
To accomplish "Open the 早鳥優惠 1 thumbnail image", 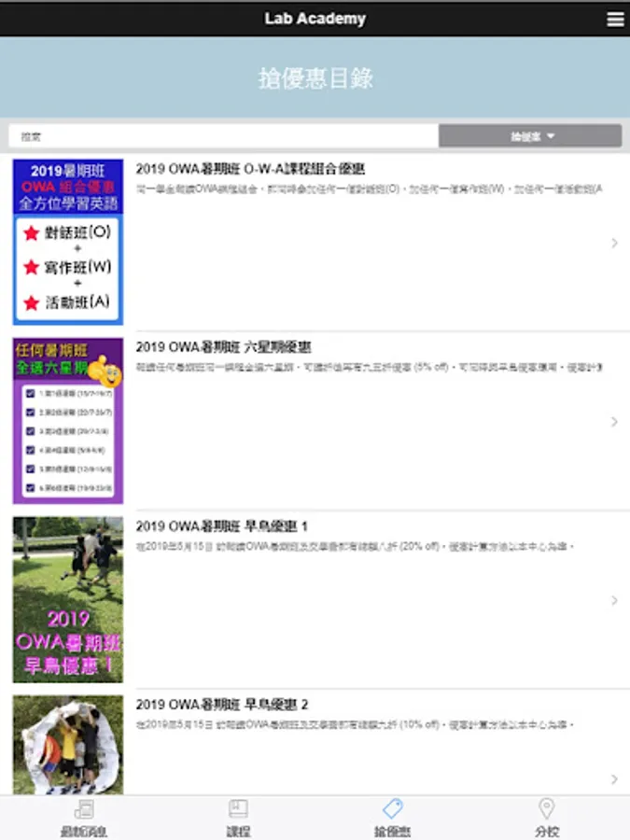I will [x=68, y=599].
